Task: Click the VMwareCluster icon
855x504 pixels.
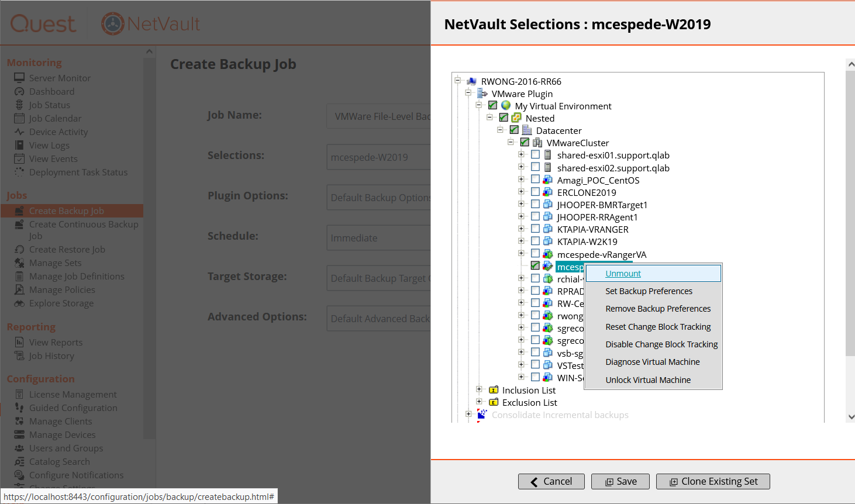Action: click(537, 143)
